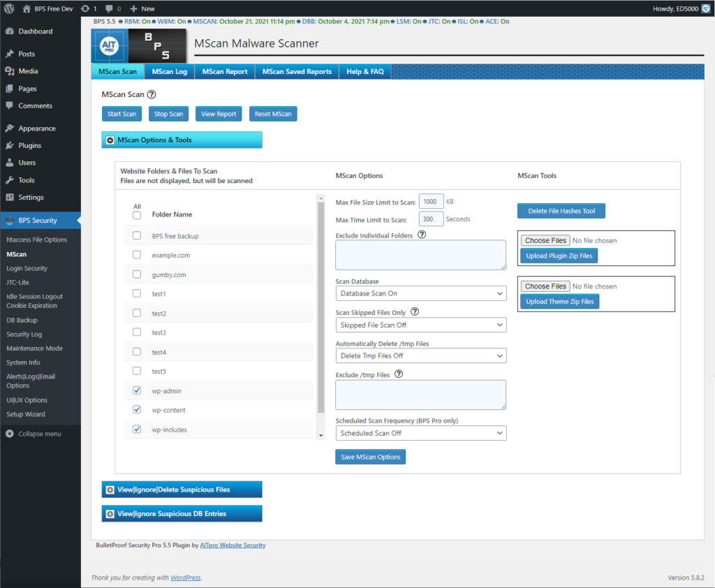Open Login Security submenu item

(27, 269)
